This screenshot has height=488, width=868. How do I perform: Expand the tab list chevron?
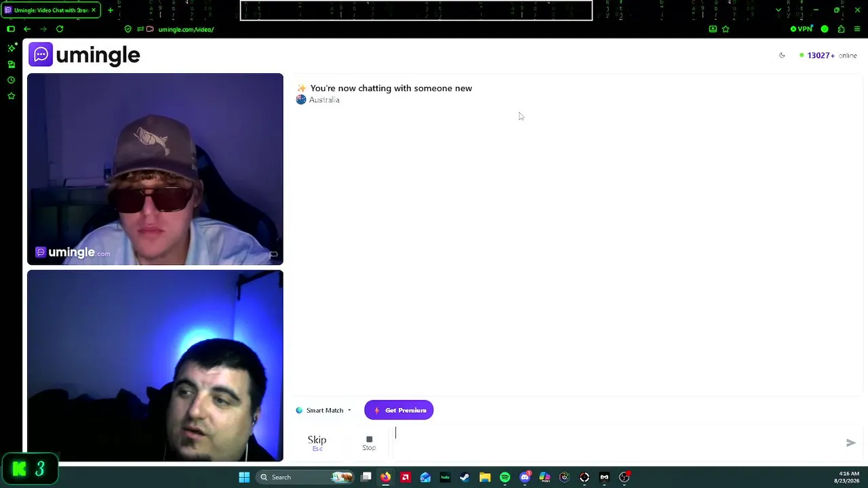coord(778,10)
